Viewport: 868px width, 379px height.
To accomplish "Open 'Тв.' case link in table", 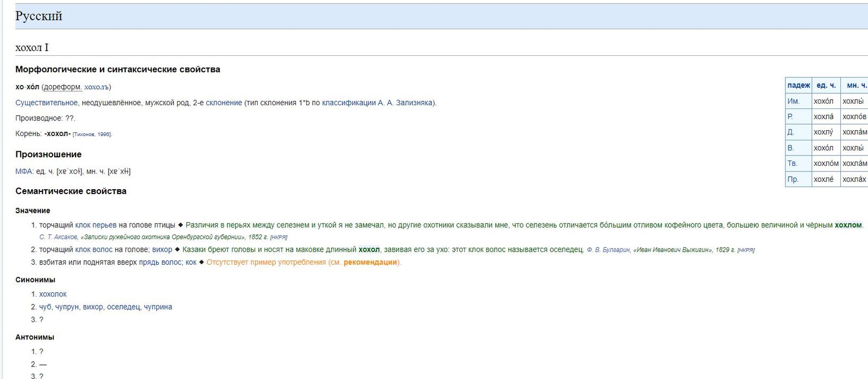I will click(x=792, y=163).
